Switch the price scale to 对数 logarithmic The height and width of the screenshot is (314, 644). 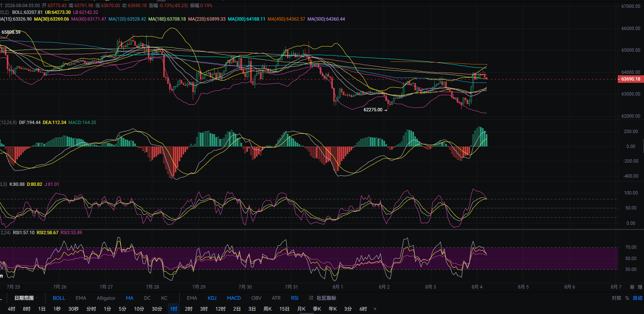tap(617, 298)
